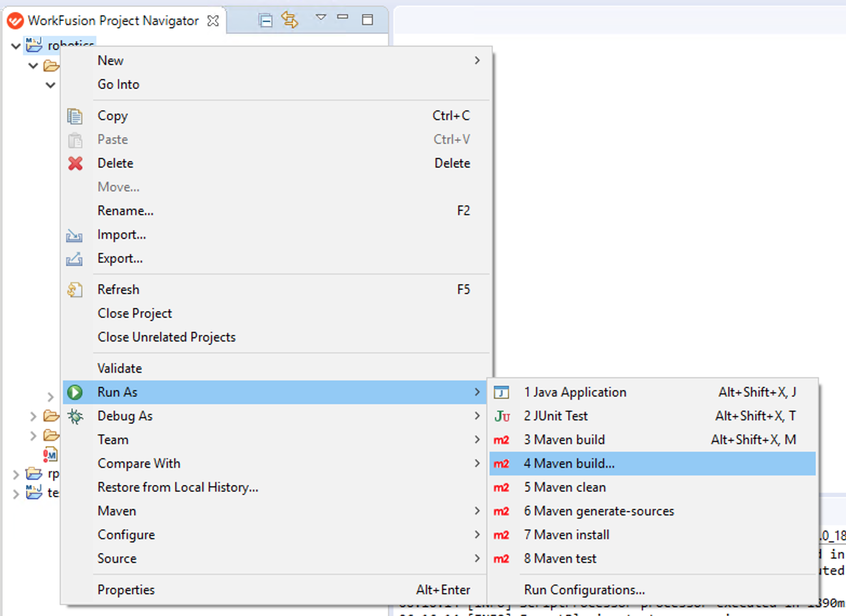846x616 pixels.
Task: Click the Export icon in context menu
Action: (75, 259)
